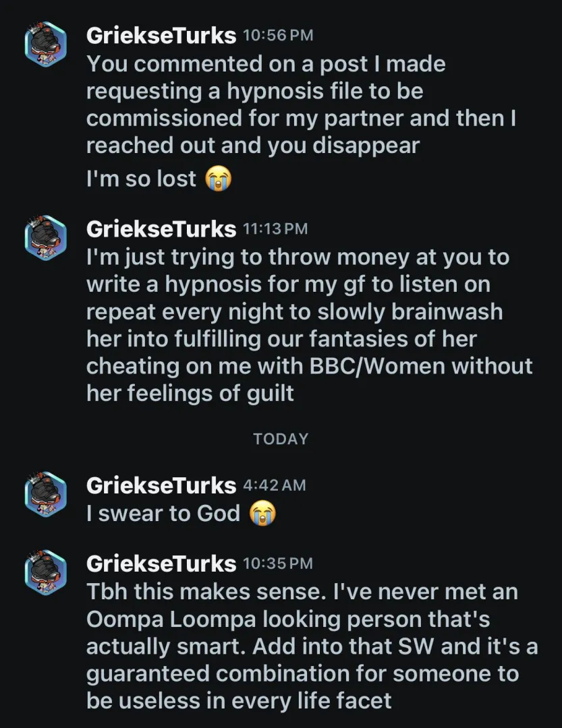Select the message mentioning Oompa Loompa

tap(297, 645)
